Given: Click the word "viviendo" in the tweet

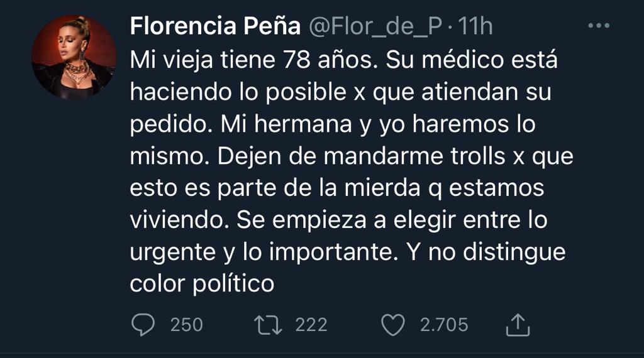Looking at the screenshot, I should (179, 219).
